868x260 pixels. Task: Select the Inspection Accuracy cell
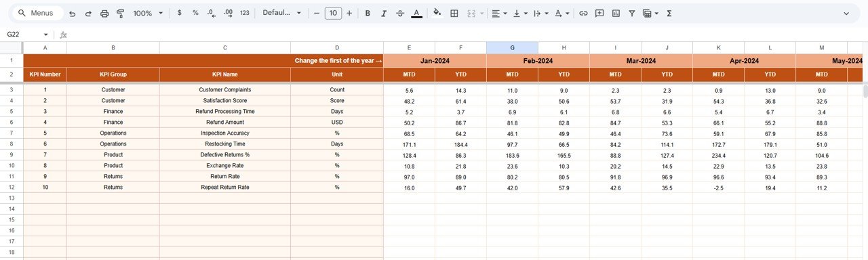pyautogui.click(x=225, y=133)
